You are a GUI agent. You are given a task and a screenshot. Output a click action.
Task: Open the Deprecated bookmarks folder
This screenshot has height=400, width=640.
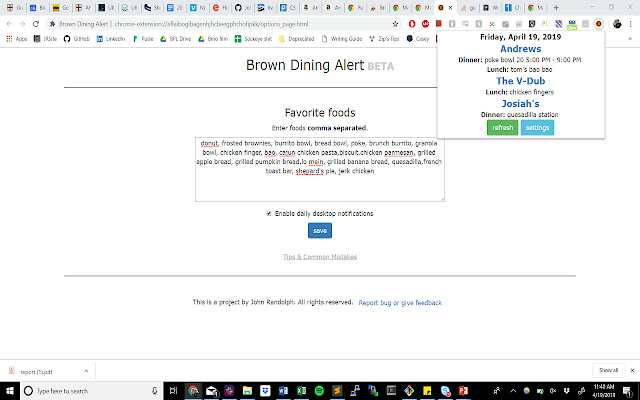click(297, 39)
